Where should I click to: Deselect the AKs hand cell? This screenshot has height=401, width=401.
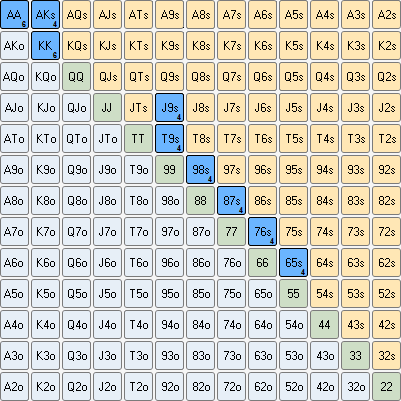click(x=45, y=14)
